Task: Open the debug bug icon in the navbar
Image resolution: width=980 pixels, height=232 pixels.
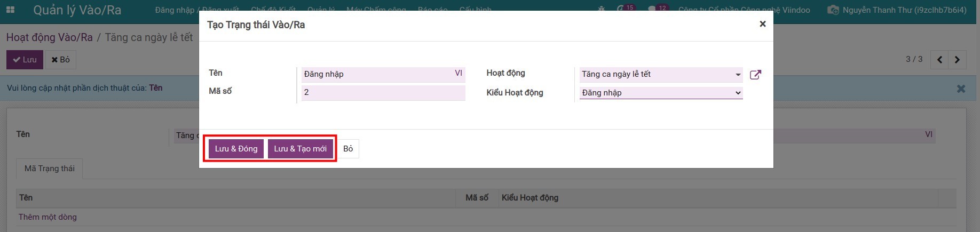Action: 602,10
